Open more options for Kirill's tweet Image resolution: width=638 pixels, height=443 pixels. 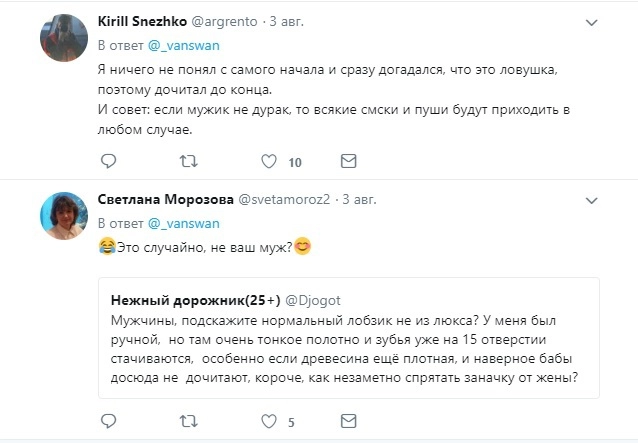pyautogui.click(x=591, y=22)
